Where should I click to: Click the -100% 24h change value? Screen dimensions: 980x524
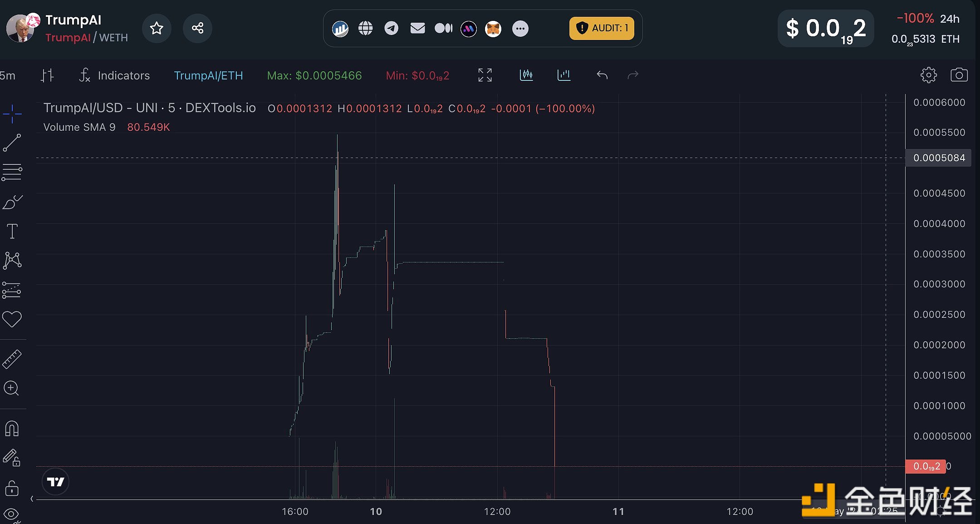[915, 19]
